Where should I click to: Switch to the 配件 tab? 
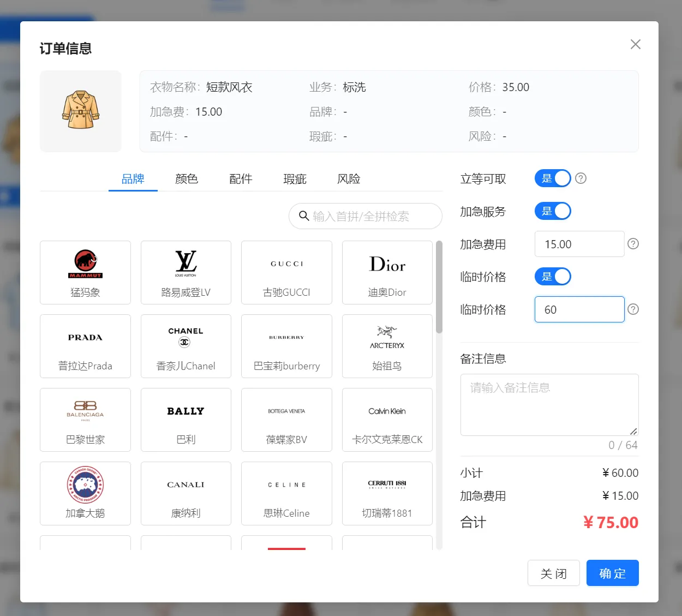coord(241,179)
